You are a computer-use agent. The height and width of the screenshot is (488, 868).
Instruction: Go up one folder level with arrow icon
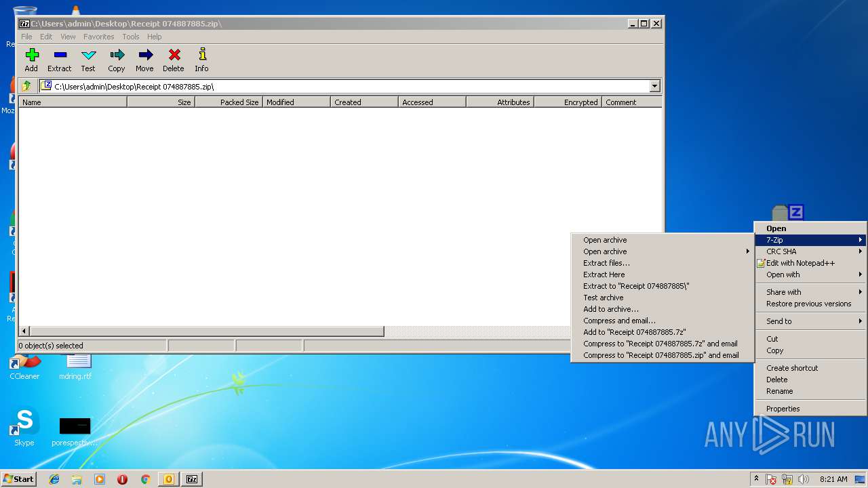pos(26,86)
